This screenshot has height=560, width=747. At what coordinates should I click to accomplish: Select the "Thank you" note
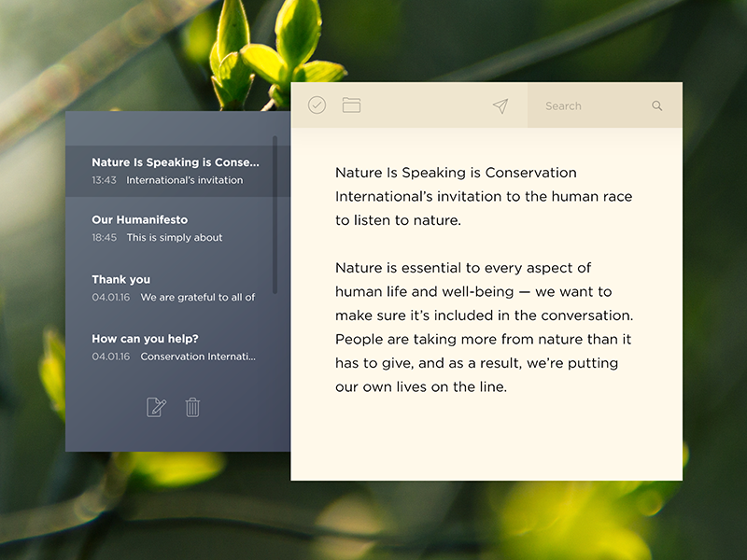pos(121,279)
